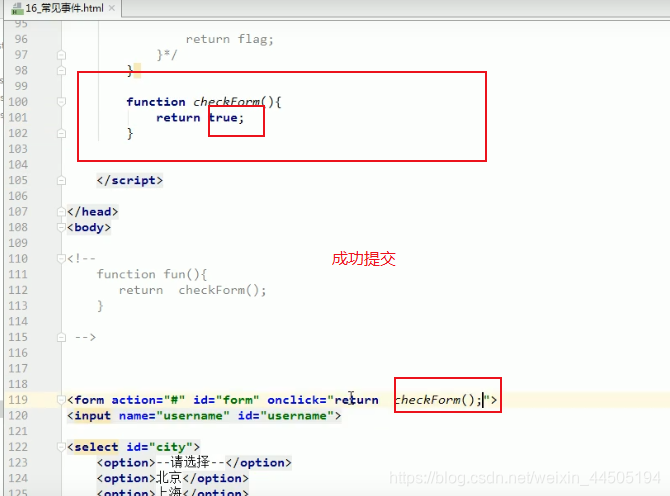This screenshot has height=496, width=670.
Task: Click the 'function' keyword on line 100
Action: coord(156,102)
